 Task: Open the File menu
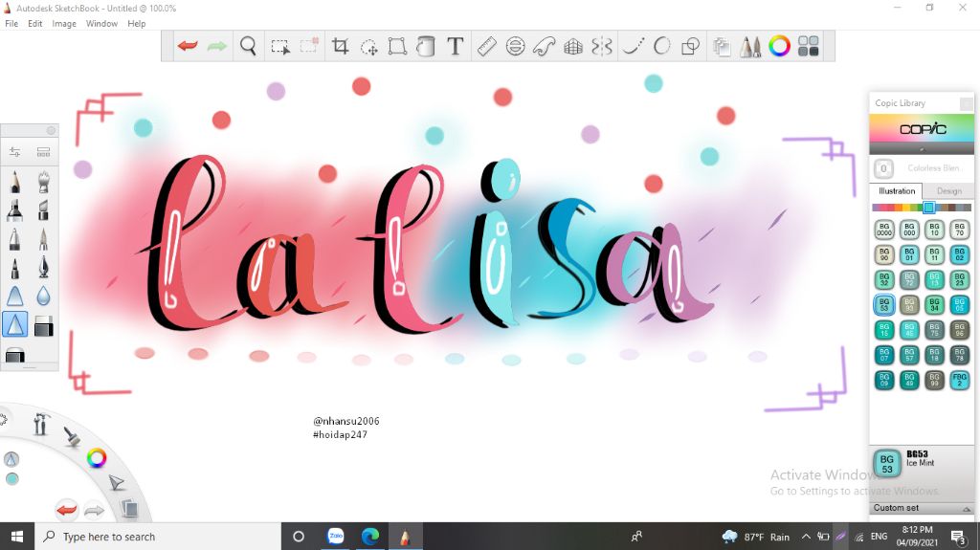click(x=11, y=24)
